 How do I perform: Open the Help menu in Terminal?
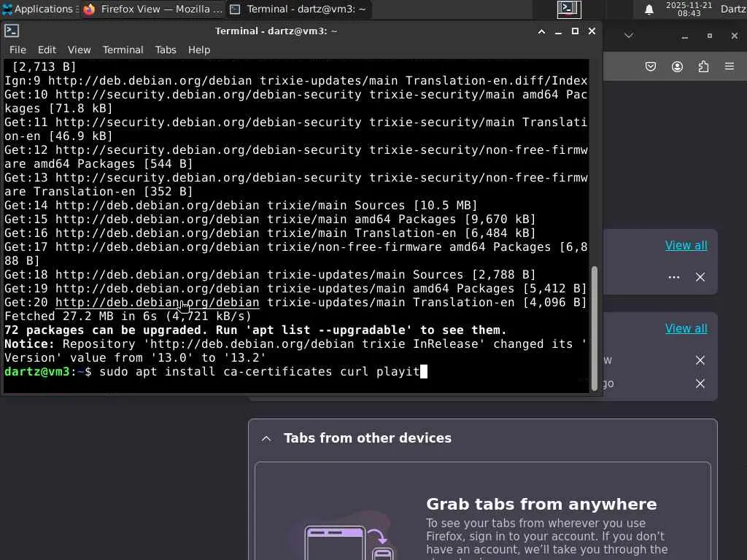pyautogui.click(x=198, y=50)
